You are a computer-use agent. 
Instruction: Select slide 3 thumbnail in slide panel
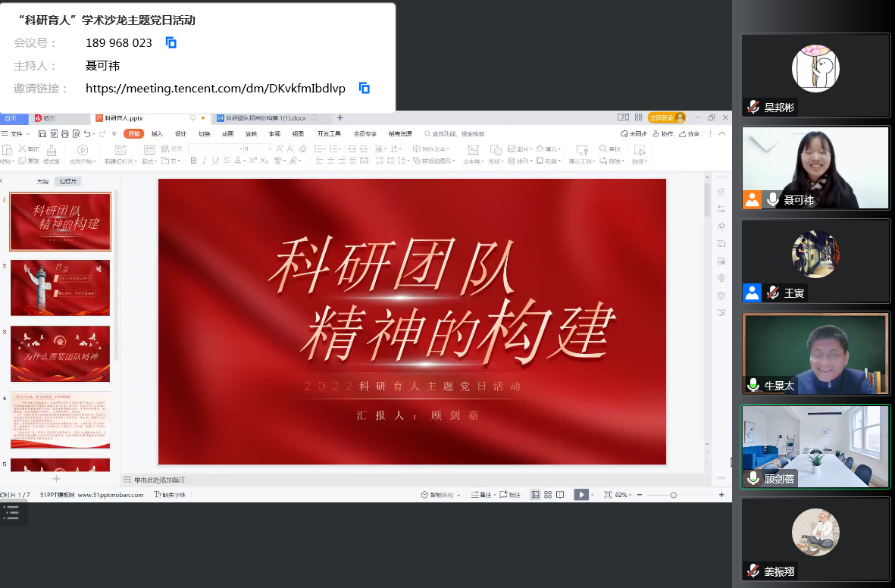click(x=60, y=354)
